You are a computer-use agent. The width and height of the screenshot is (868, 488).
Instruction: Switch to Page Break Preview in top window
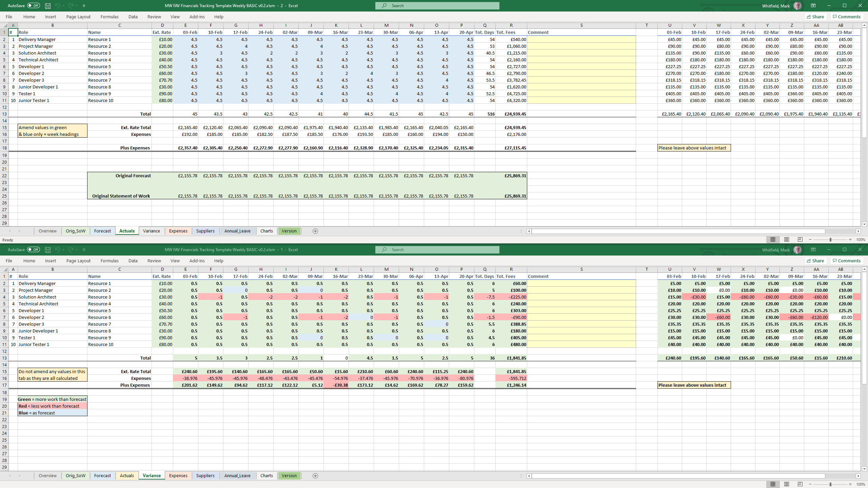coord(800,240)
